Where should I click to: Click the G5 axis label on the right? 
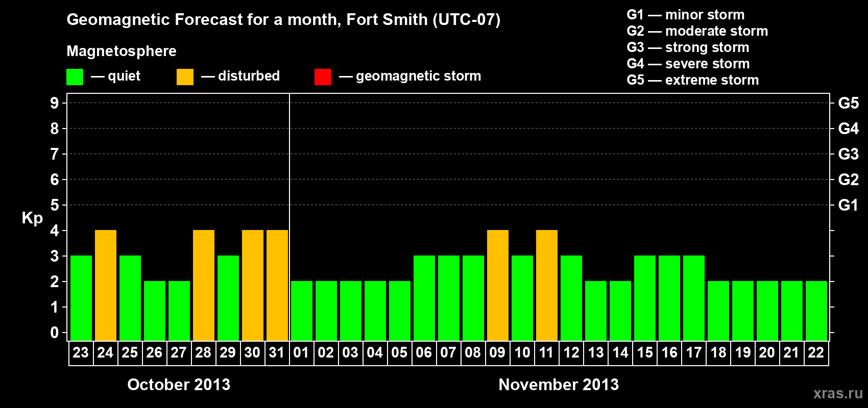848,103
